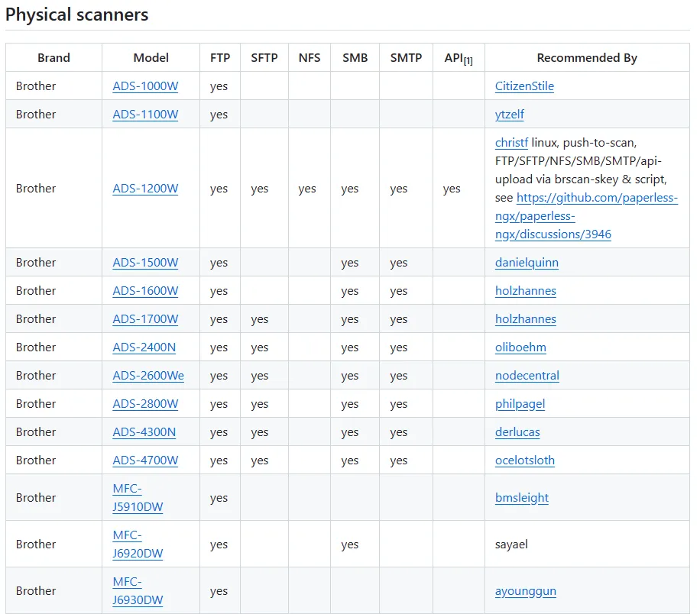Visit the bmsleight user link
The width and height of the screenshot is (700, 614).
pos(522,498)
